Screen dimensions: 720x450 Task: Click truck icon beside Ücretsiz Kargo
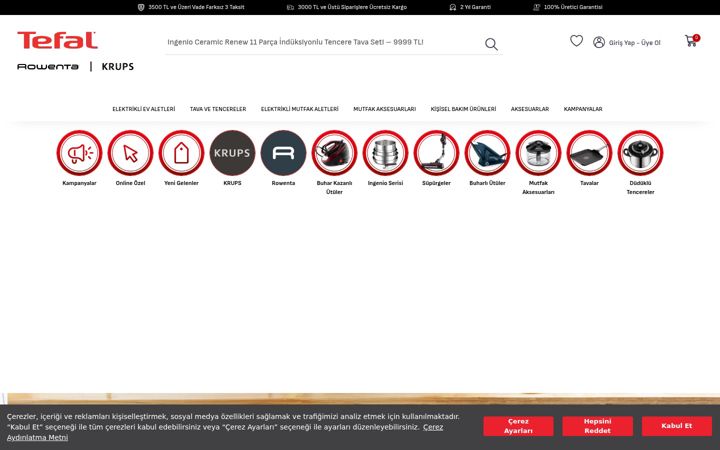tap(290, 7)
